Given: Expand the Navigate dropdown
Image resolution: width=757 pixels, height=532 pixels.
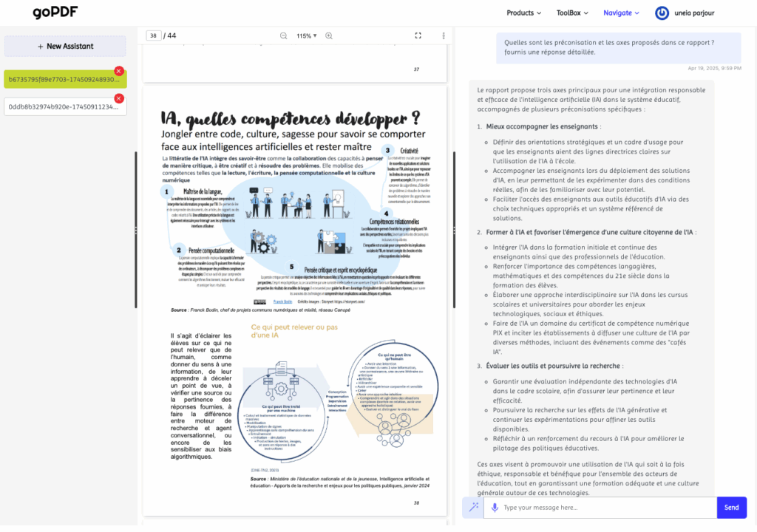Looking at the screenshot, I should 621,13.
